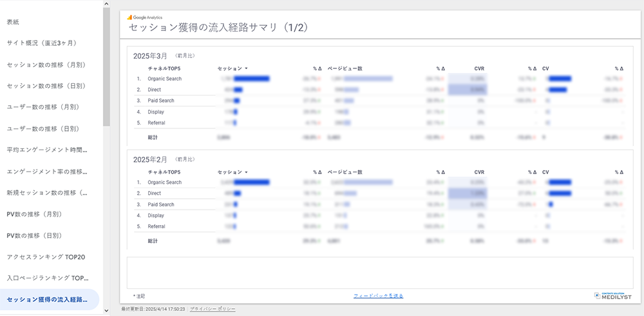Sort by セッション arrow in 2025年2月 table
The height and width of the screenshot is (316, 644).
coord(247,172)
